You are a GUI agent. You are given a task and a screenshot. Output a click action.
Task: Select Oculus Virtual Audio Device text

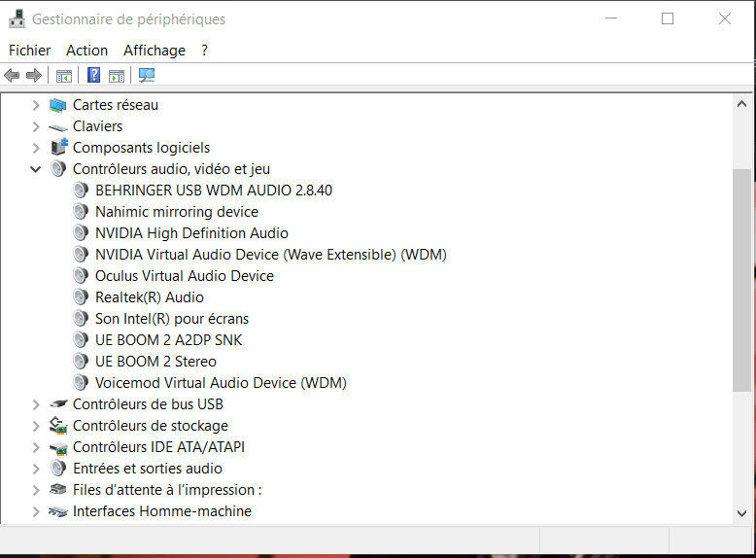coord(185,275)
